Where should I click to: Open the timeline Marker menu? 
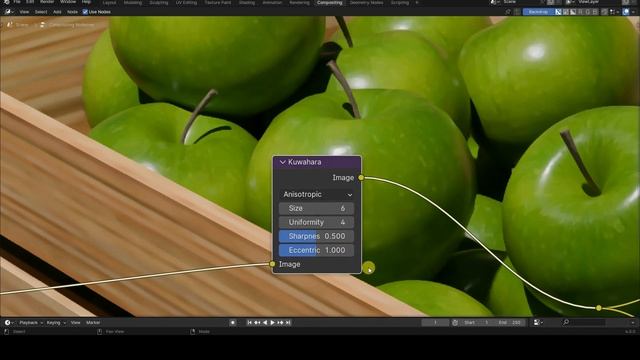(x=93, y=322)
